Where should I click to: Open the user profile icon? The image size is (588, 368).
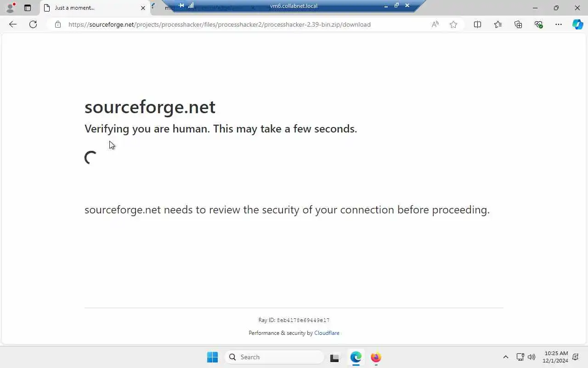10,8
